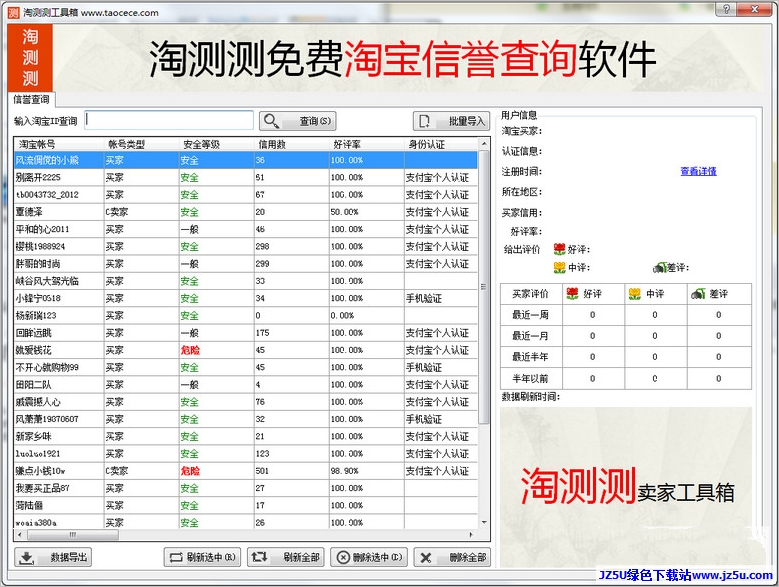Viewport: 779px width, 587px height.
Task: Click the 差评 icon in table header
Action: click(x=698, y=294)
